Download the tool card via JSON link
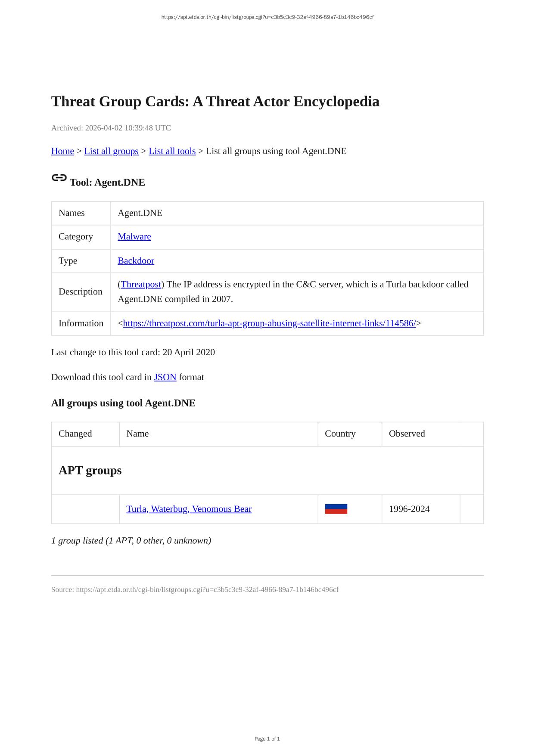 165,377
